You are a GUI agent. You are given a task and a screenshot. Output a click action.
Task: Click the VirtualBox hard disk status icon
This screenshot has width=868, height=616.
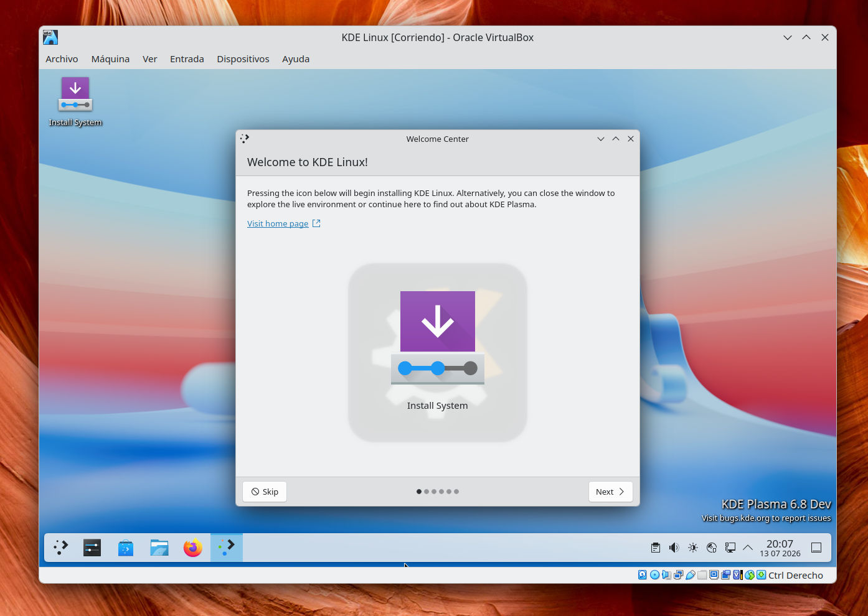coord(643,575)
